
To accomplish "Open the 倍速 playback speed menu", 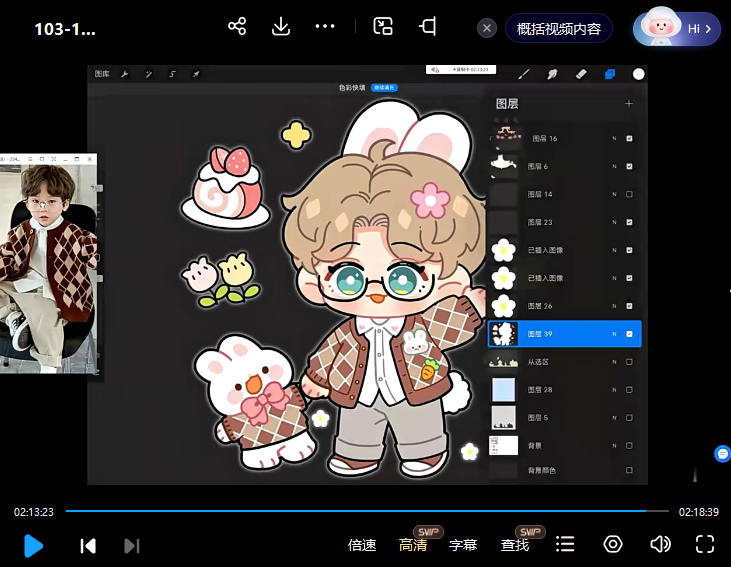I will pyautogui.click(x=362, y=545).
